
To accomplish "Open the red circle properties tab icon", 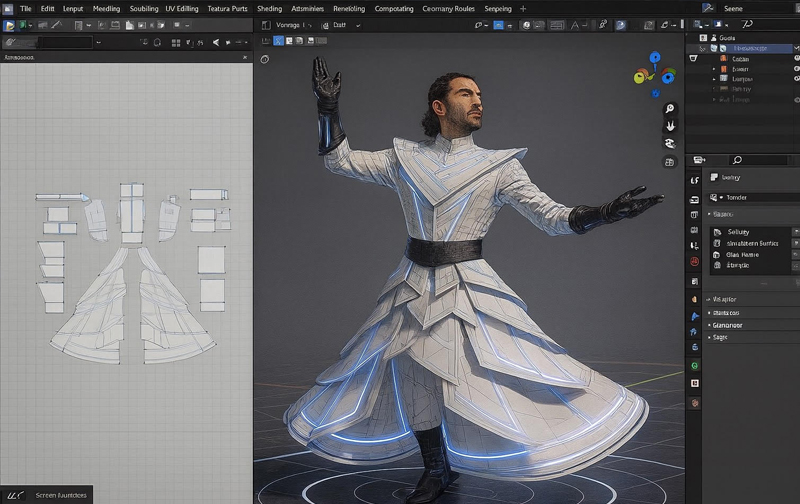I will point(694,261).
